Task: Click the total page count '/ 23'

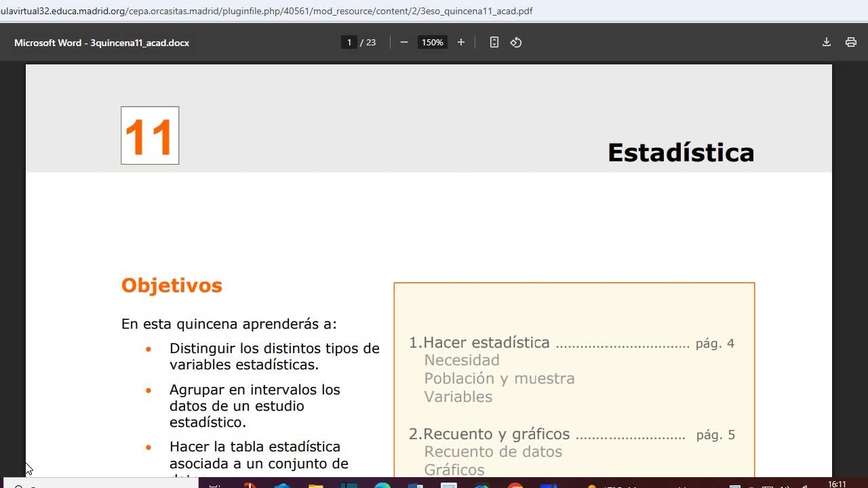Action: pos(368,42)
